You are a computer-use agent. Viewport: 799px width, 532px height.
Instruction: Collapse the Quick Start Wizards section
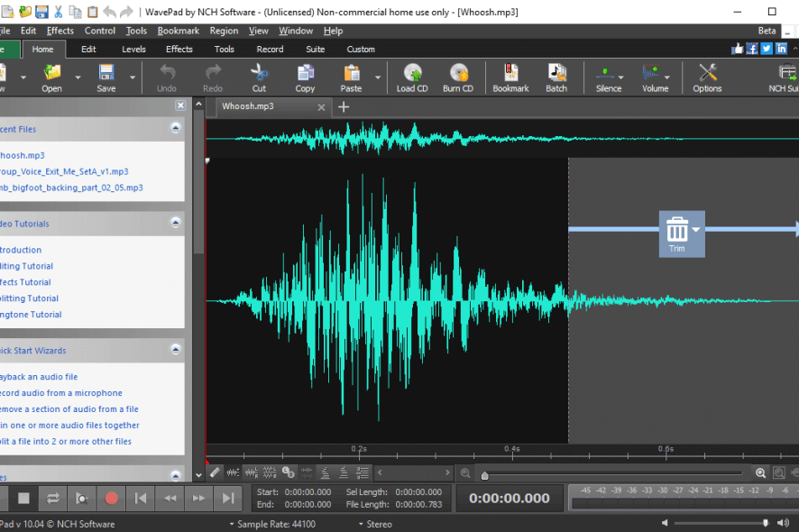(175, 350)
